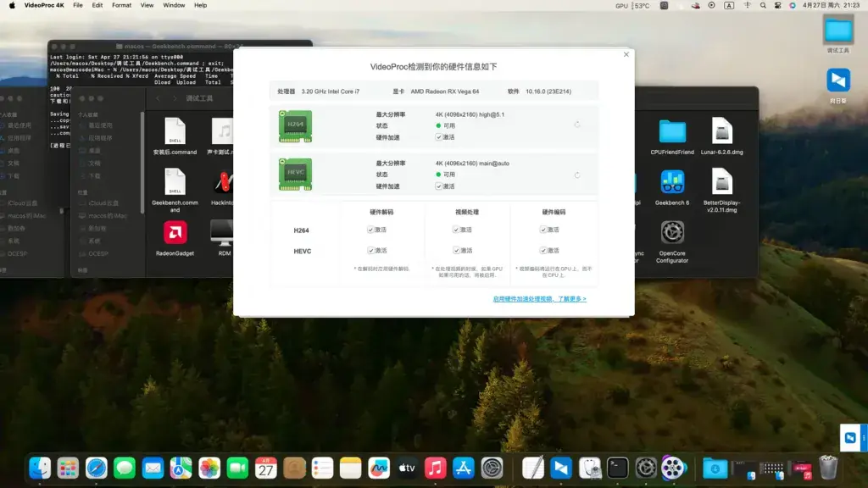Click the Terminal Geekbench.command window title

181,47
